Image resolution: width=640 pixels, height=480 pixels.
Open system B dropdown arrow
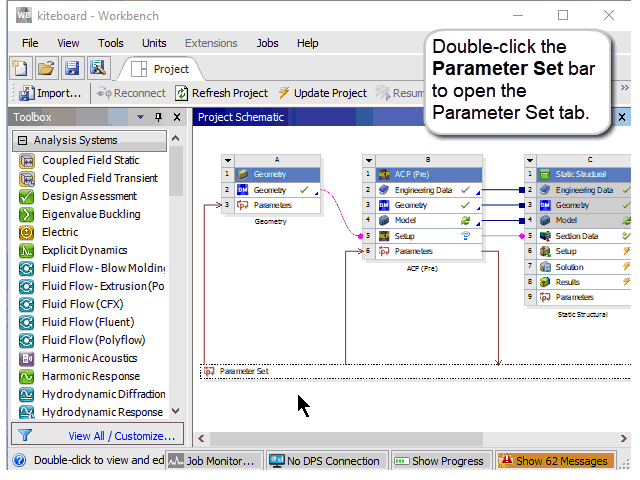tap(369, 160)
